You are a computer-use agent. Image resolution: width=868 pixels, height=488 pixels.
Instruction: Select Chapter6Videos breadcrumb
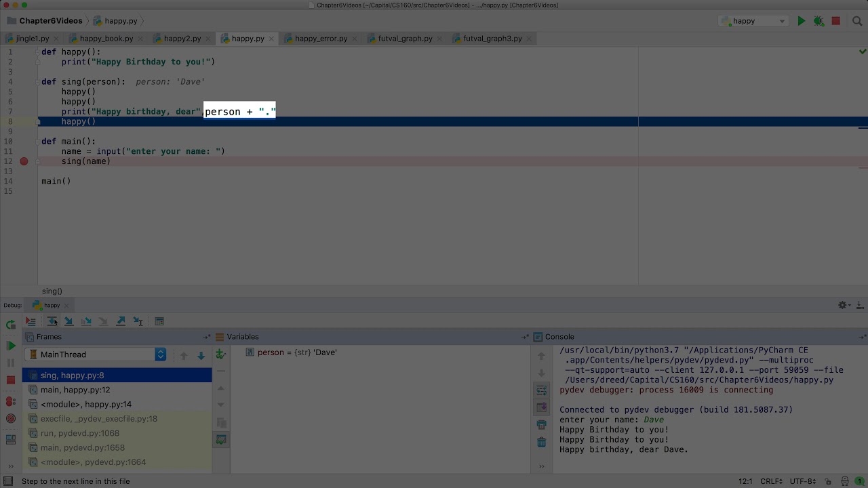tap(44, 21)
